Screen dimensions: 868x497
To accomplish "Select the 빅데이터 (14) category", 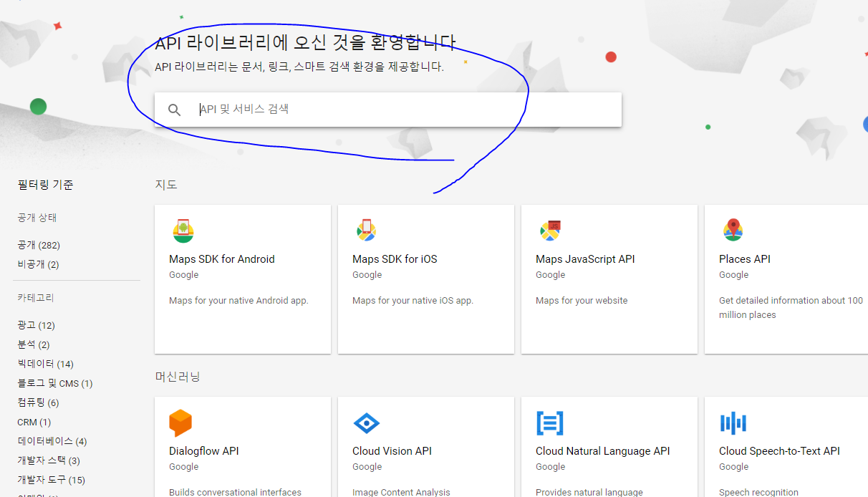I will pos(45,365).
